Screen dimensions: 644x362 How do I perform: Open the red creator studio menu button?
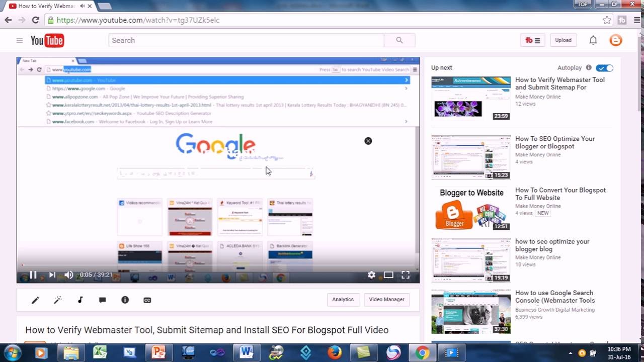533,40
